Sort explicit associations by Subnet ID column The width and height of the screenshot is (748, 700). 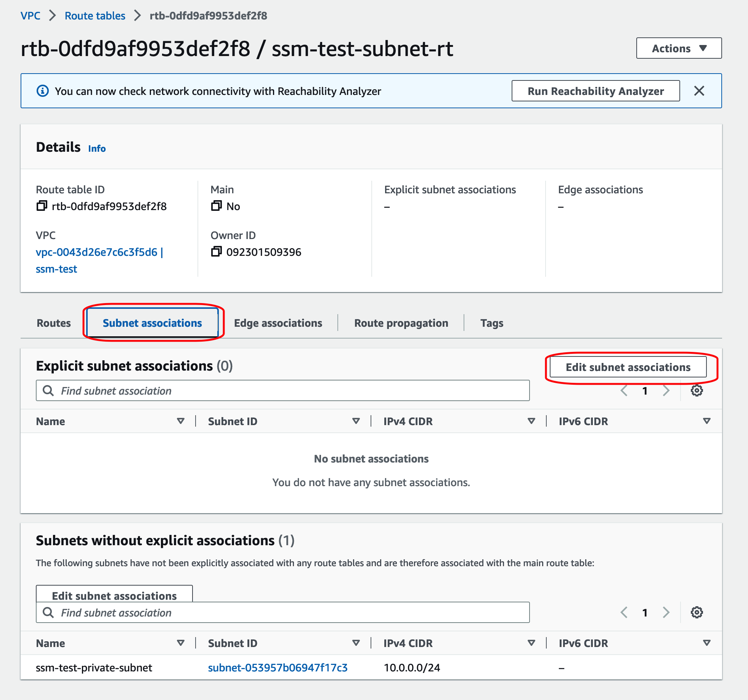pos(356,421)
